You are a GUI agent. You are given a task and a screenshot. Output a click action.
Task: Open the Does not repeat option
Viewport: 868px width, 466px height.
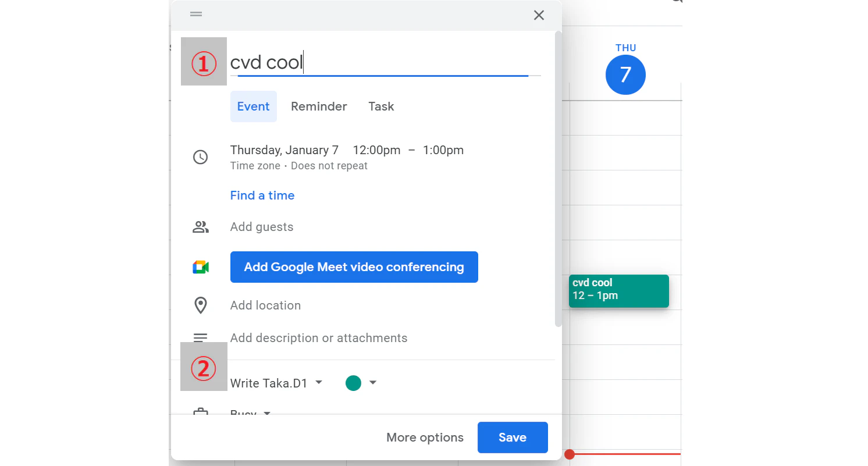pos(329,166)
